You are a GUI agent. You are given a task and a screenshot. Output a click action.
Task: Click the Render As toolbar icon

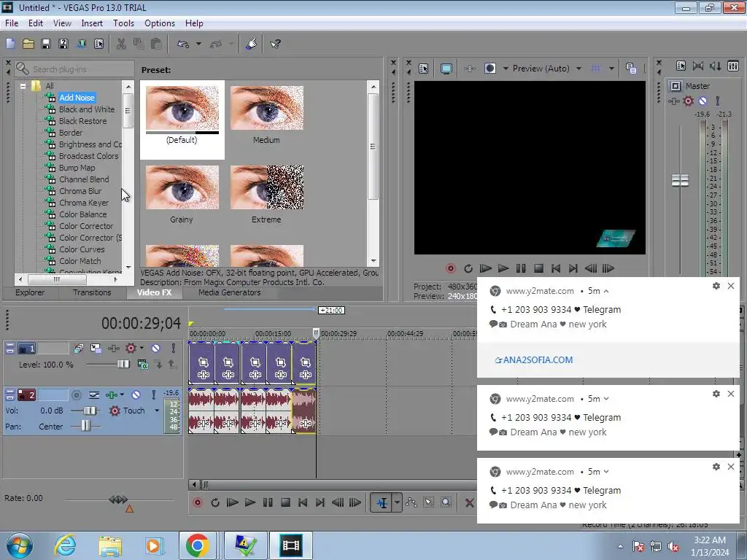click(82, 44)
